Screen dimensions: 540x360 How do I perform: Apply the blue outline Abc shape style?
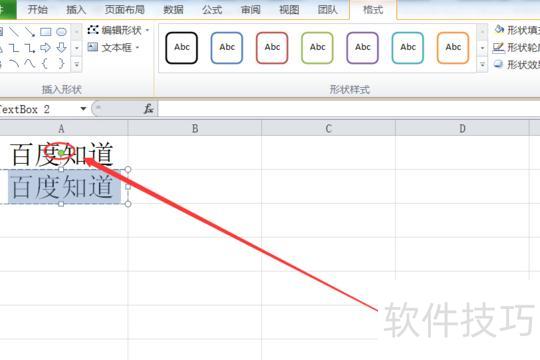(x=227, y=48)
